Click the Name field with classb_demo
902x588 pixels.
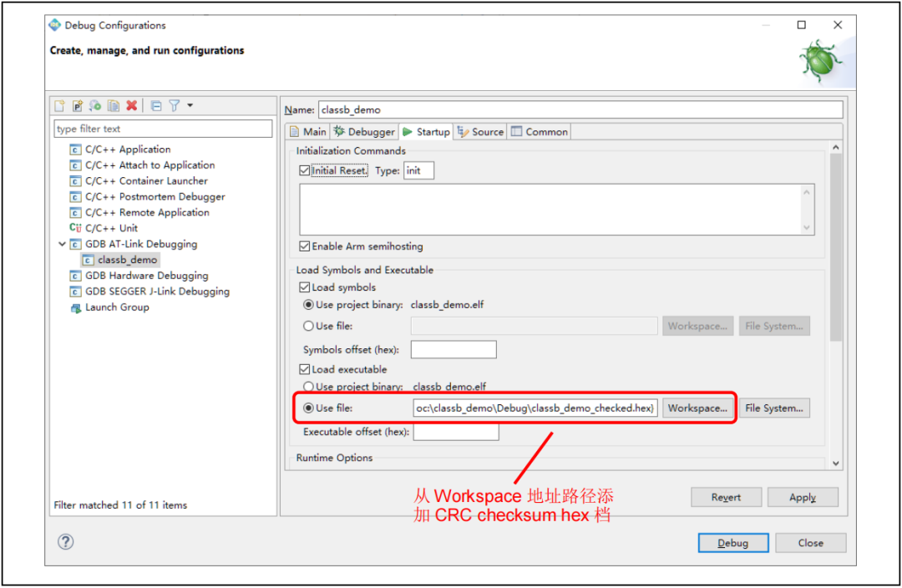(580, 109)
